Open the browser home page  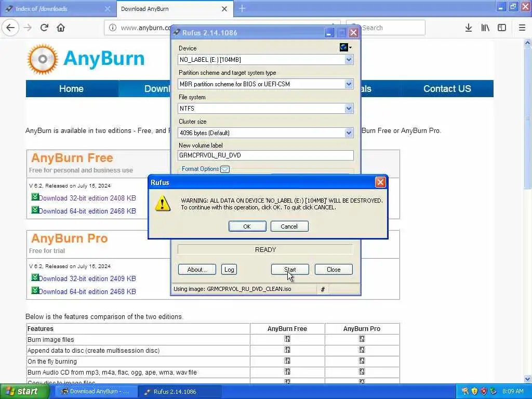(x=61, y=28)
